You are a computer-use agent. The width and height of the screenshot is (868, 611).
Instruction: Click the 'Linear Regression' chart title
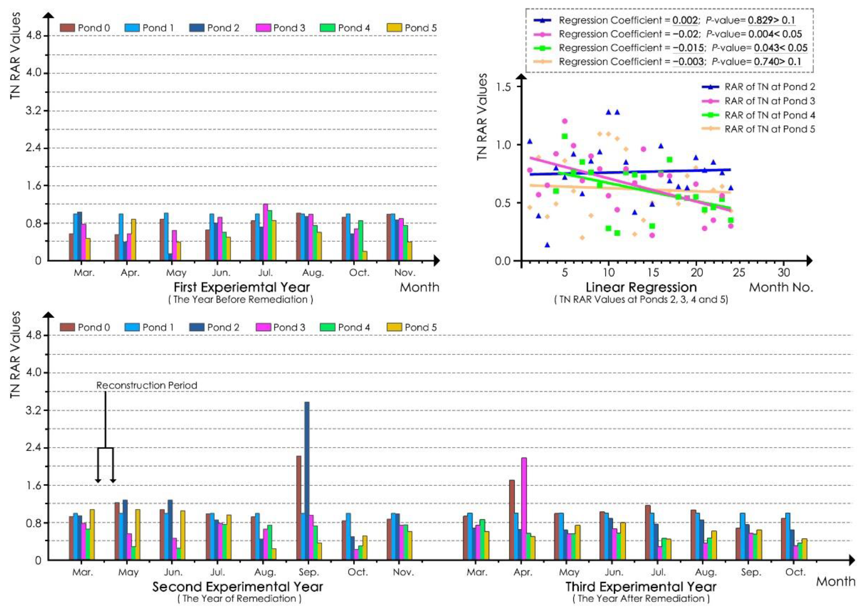click(x=641, y=287)
